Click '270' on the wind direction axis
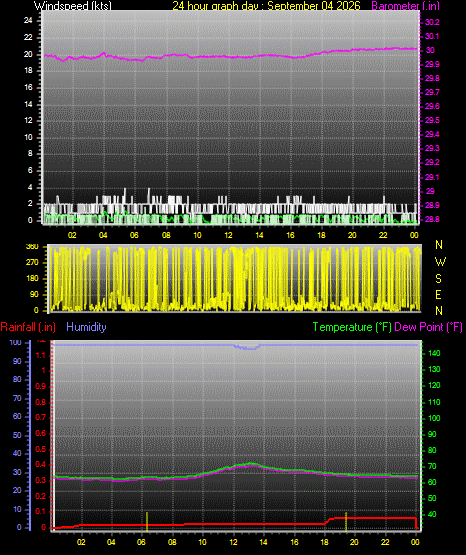 [32, 263]
